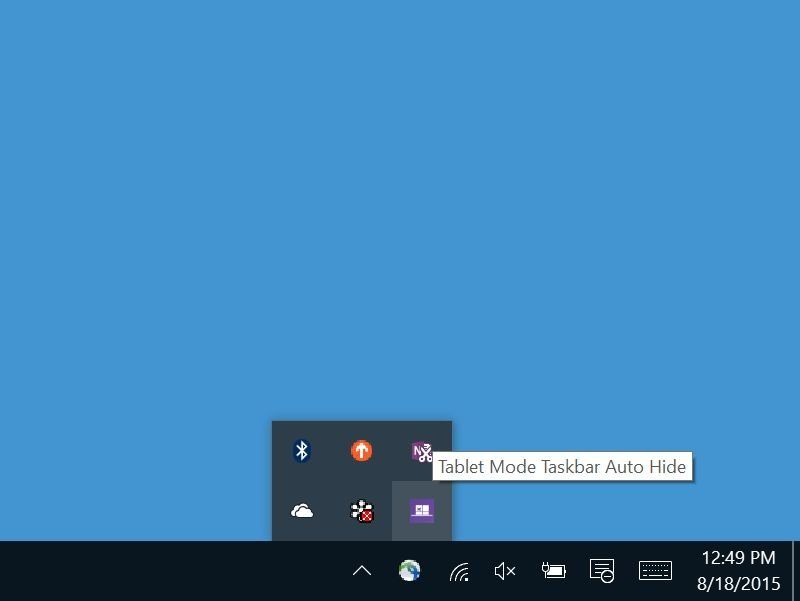
Task: Click the orange upload arrow tray icon
Action: click(360, 451)
